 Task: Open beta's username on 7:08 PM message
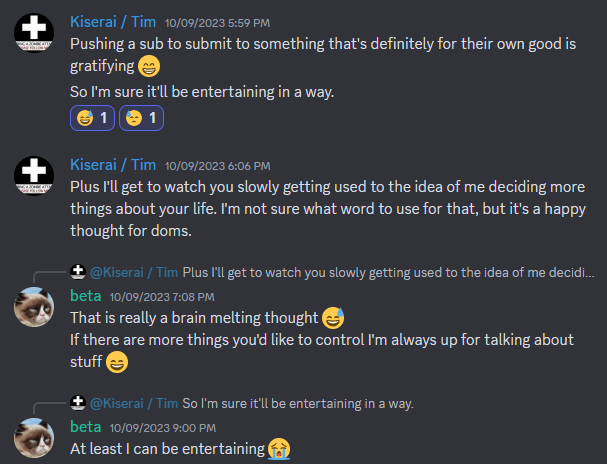pos(85,295)
